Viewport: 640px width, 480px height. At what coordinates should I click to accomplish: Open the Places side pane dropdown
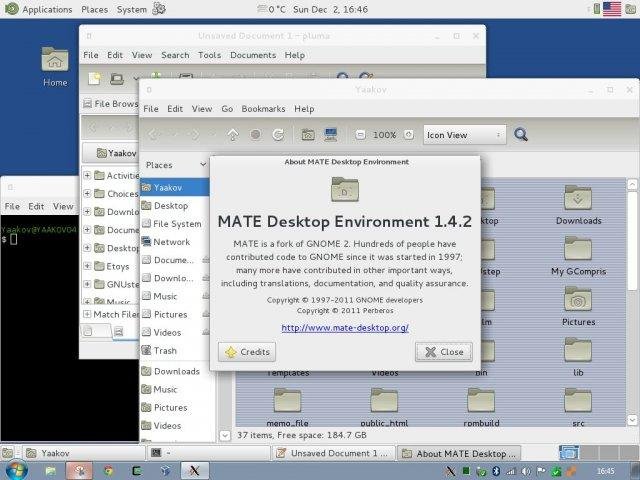tap(176, 165)
